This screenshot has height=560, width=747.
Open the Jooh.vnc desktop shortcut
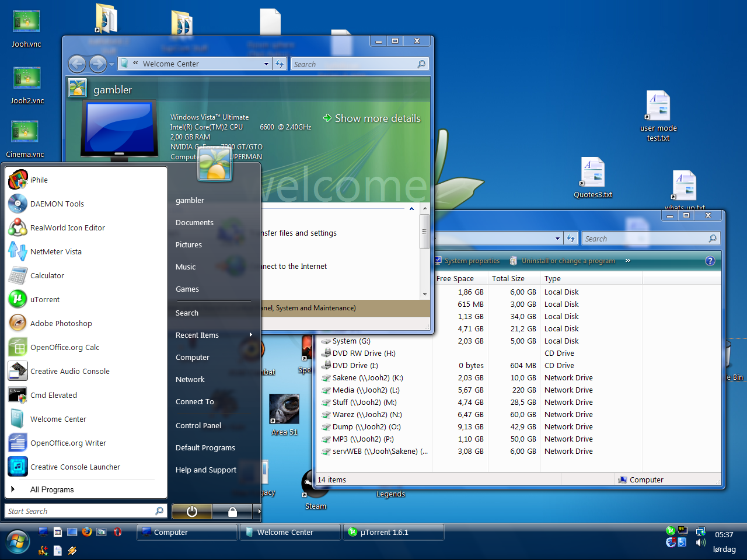pyautogui.click(x=26, y=28)
